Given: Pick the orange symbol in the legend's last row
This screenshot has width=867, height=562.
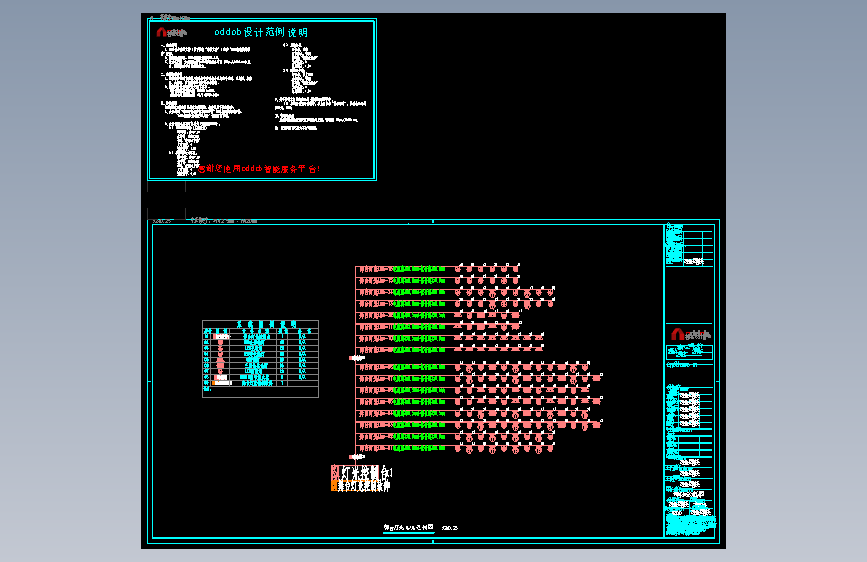Looking at the screenshot, I should pos(213,383).
